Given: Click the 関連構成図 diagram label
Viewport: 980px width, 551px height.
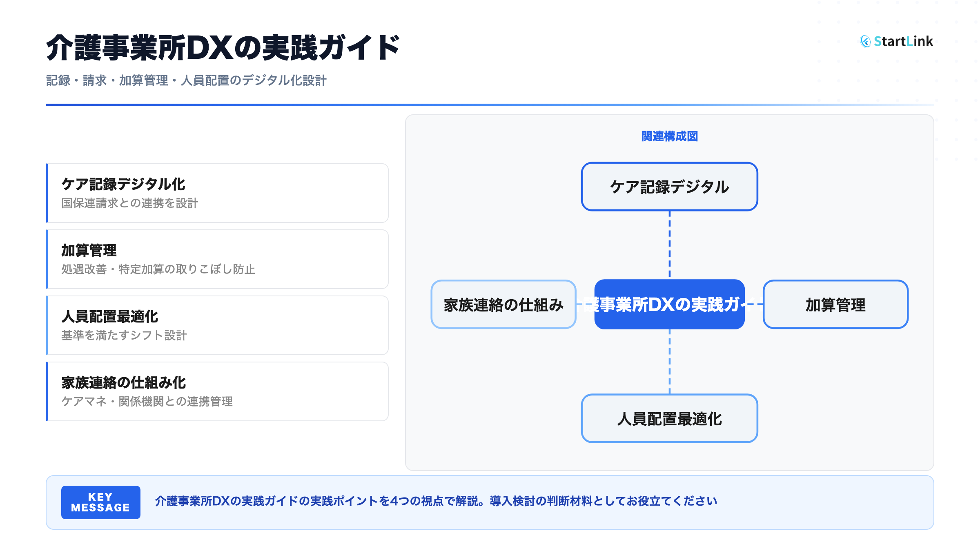Looking at the screenshot, I should tap(669, 136).
